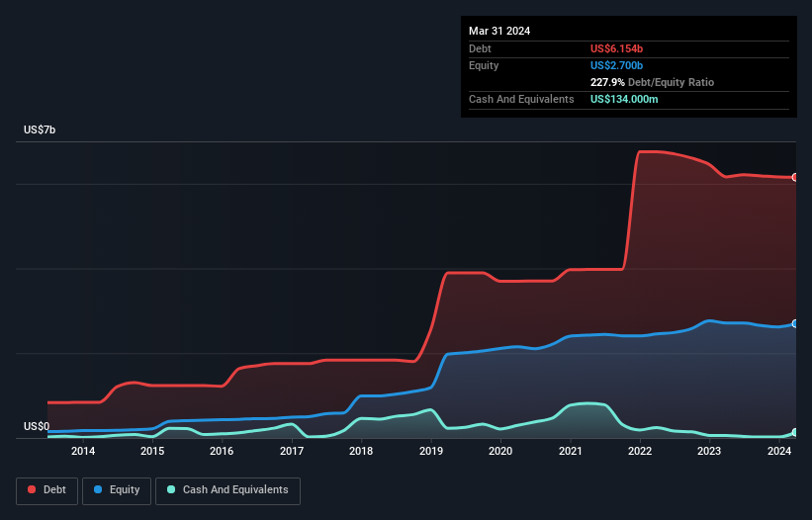Click the US$0 y-axis label
Viewport: 812px width, 520px height.
pyautogui.click(x=37, y=426)
